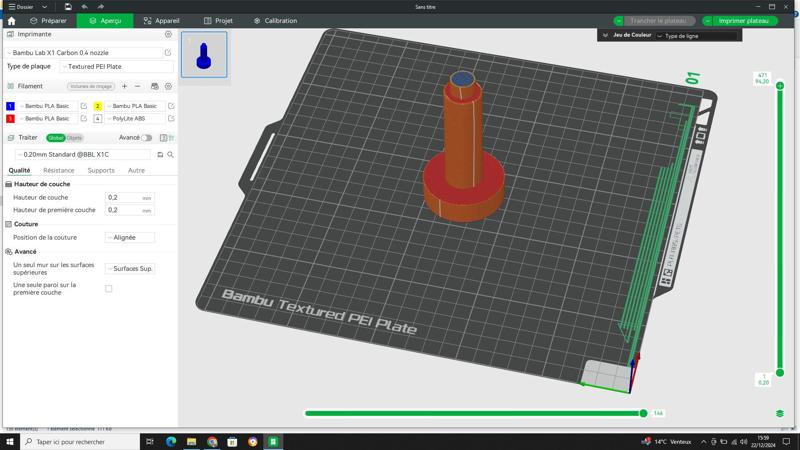Open Windows Start menu
Viewport: 800px width, 450px height.
(x=10, y=442)
